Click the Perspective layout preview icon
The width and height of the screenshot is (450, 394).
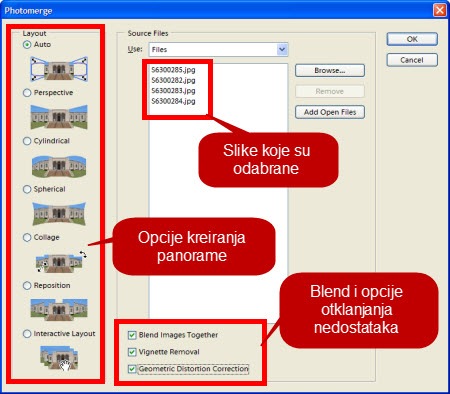[59, 117]
